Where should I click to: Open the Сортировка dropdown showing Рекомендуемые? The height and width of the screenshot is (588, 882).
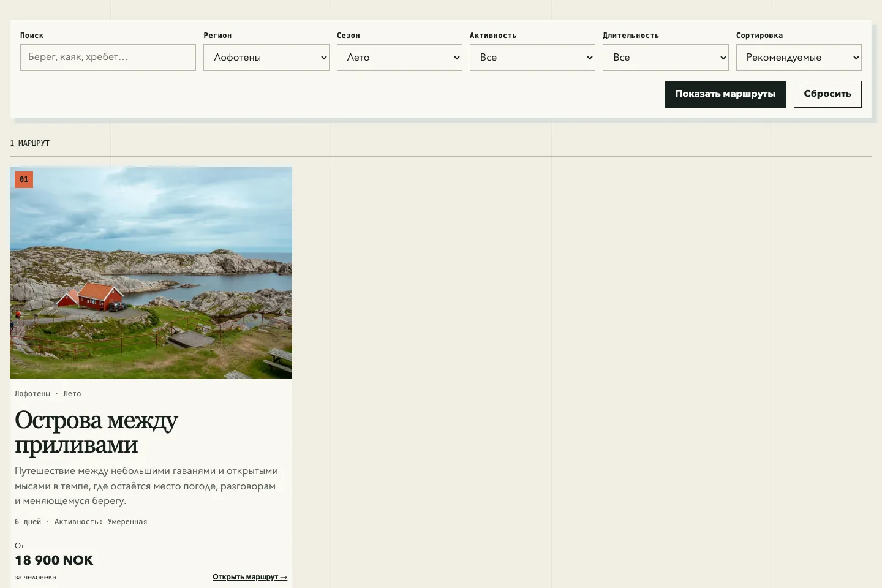(799, 58)
